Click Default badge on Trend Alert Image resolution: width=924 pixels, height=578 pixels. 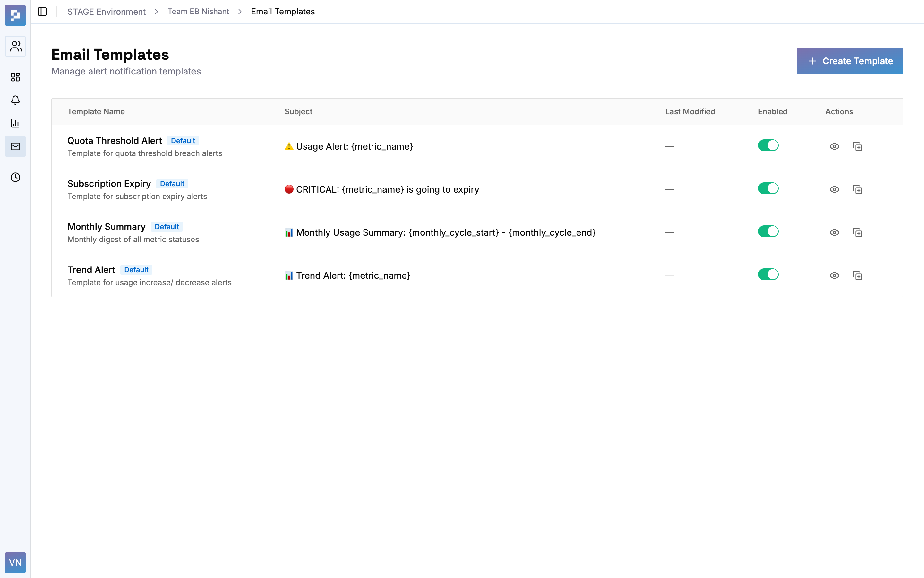pyautogui.click(x=136, y=270)
